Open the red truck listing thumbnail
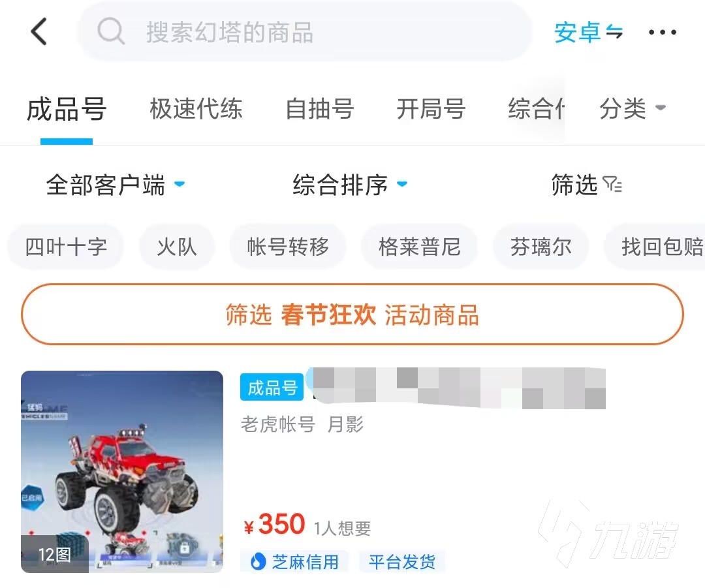The image size is (705, 588). (122, 472)
